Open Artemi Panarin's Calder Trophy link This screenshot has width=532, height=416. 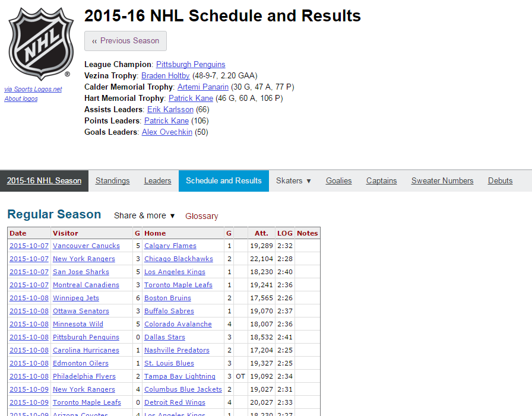pos(202,87)
